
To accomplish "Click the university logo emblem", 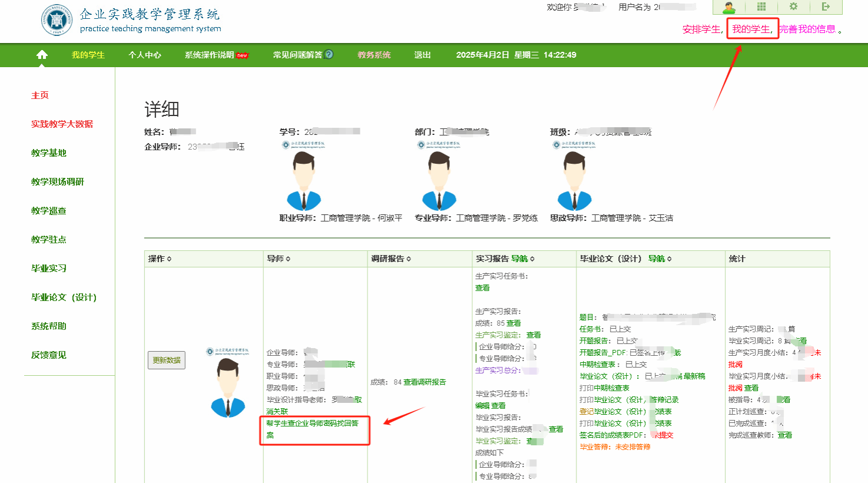I will click(57, 19).
